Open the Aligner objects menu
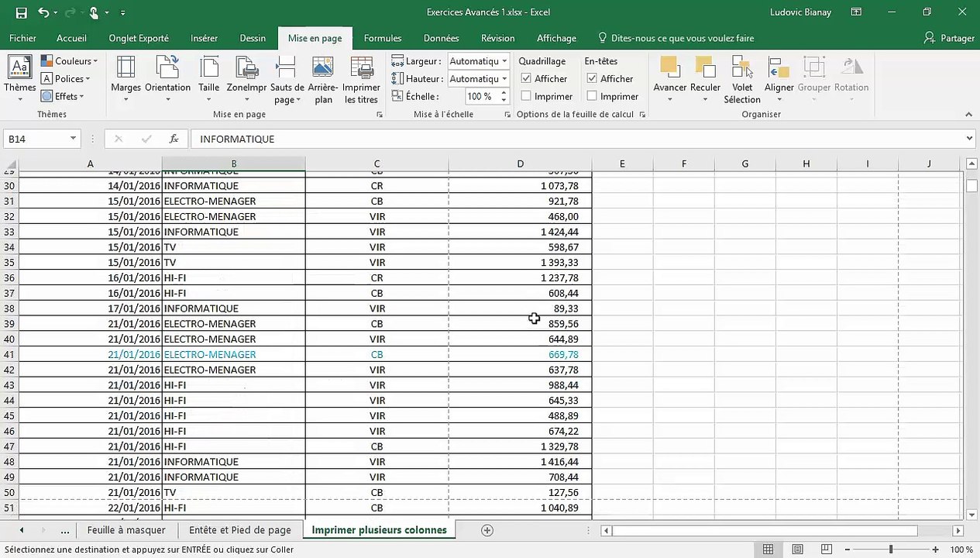 [x=779, y=80]
